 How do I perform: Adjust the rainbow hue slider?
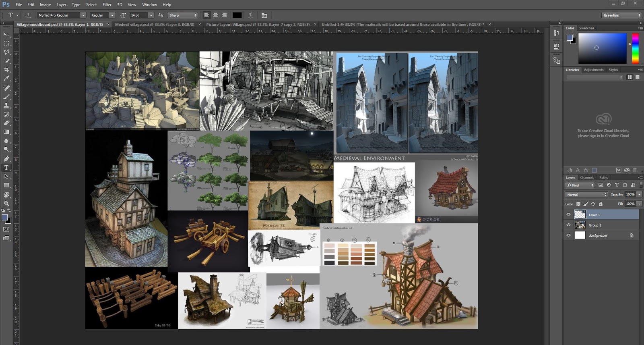pos(635,48)
